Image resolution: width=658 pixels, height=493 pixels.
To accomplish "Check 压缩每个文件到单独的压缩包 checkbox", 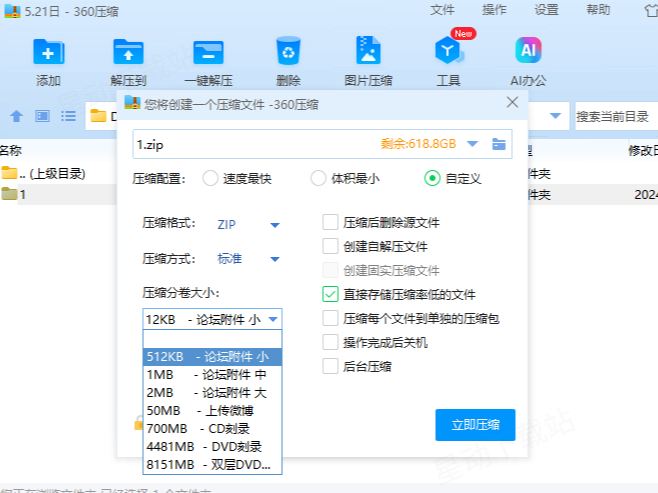I will click(330, 318).
